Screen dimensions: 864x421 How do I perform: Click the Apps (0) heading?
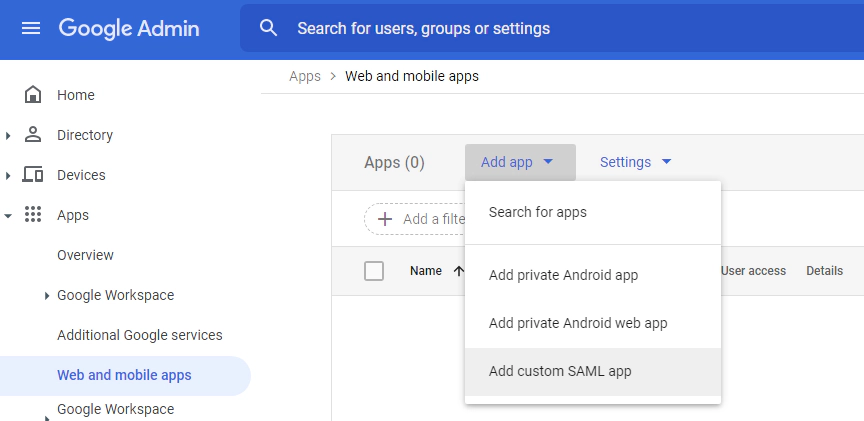coord(395,163)
